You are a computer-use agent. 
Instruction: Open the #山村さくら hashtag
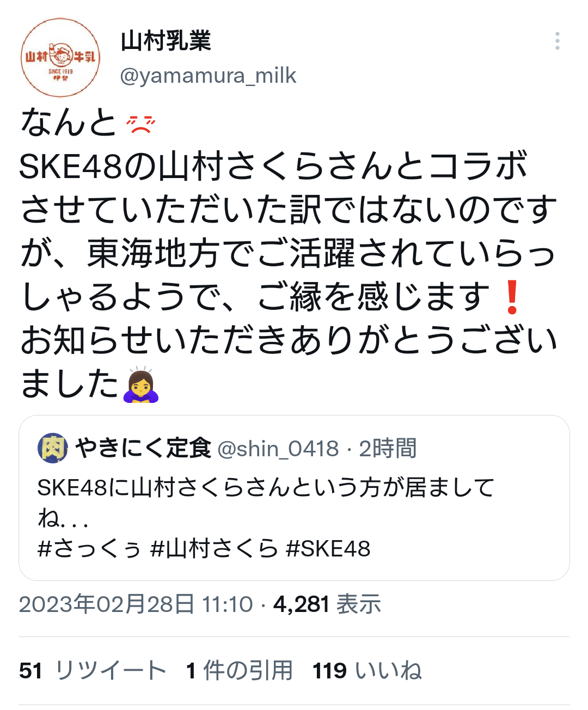pyautogui.click(x=214, y=548)
